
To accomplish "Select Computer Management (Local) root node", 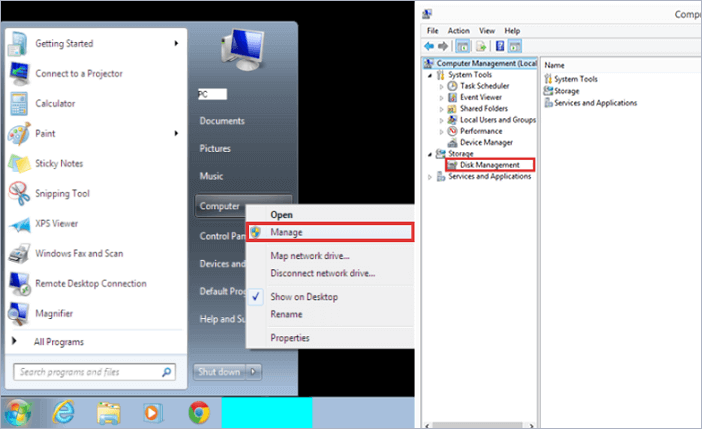I will [480, 64].
